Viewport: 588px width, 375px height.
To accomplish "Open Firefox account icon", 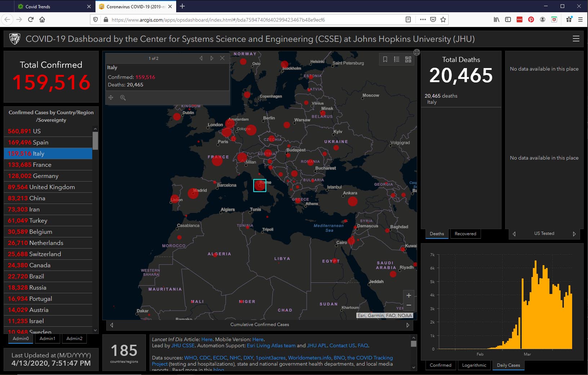I will pyautogui.click(x=543, y=19).
